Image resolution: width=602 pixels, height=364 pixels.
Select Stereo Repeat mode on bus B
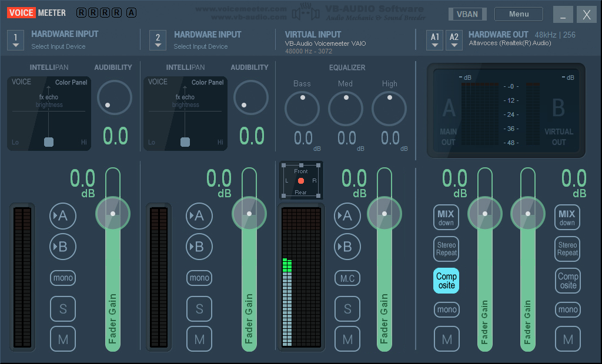pyautogui.click(x=567, y=249)
